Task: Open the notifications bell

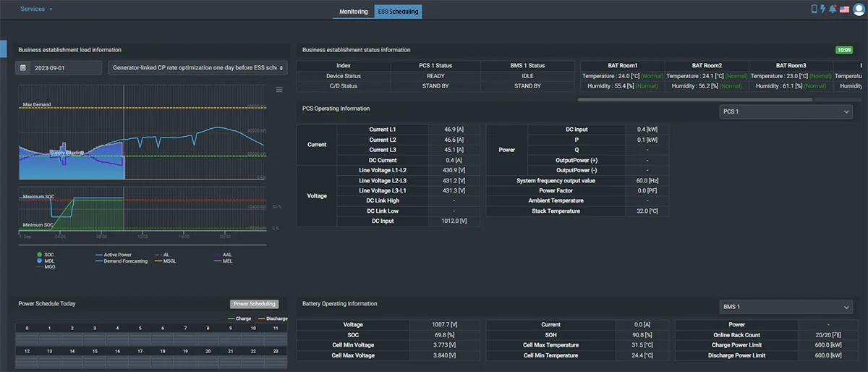Action: pos(833,9)
